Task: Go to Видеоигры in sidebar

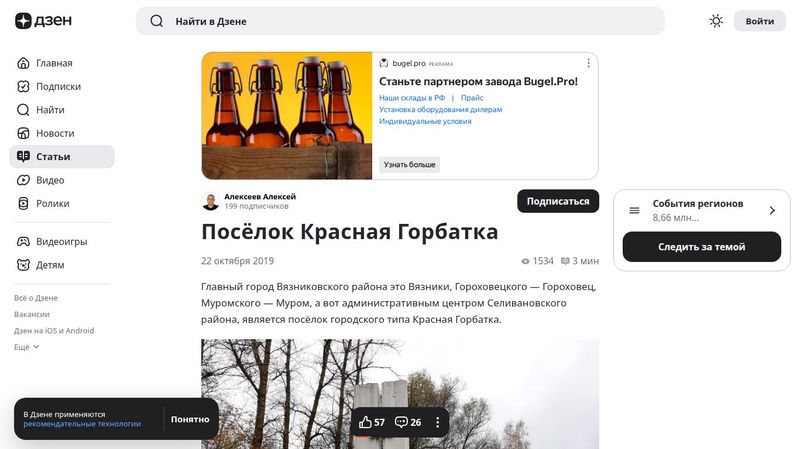Action: coord(61,241)
